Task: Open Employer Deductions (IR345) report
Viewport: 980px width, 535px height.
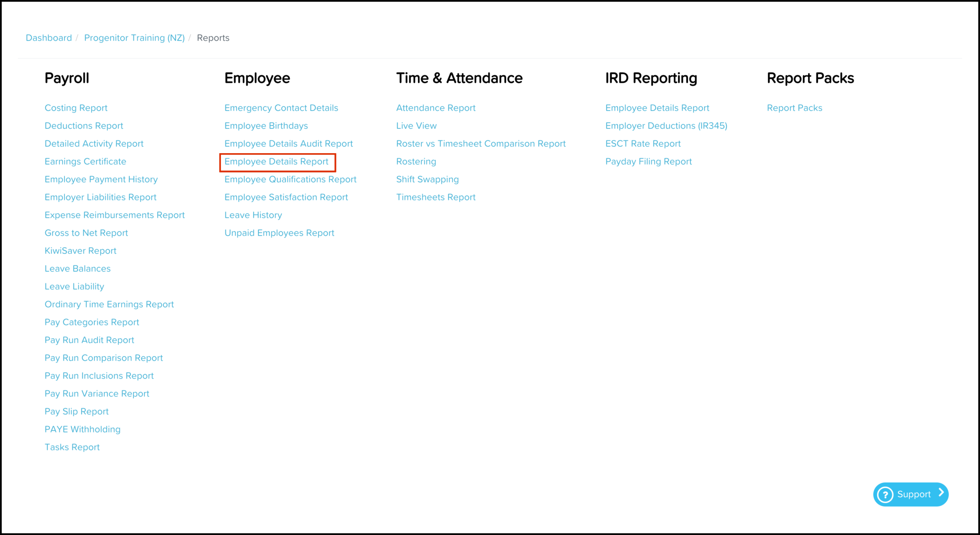Action: (666, 126)
